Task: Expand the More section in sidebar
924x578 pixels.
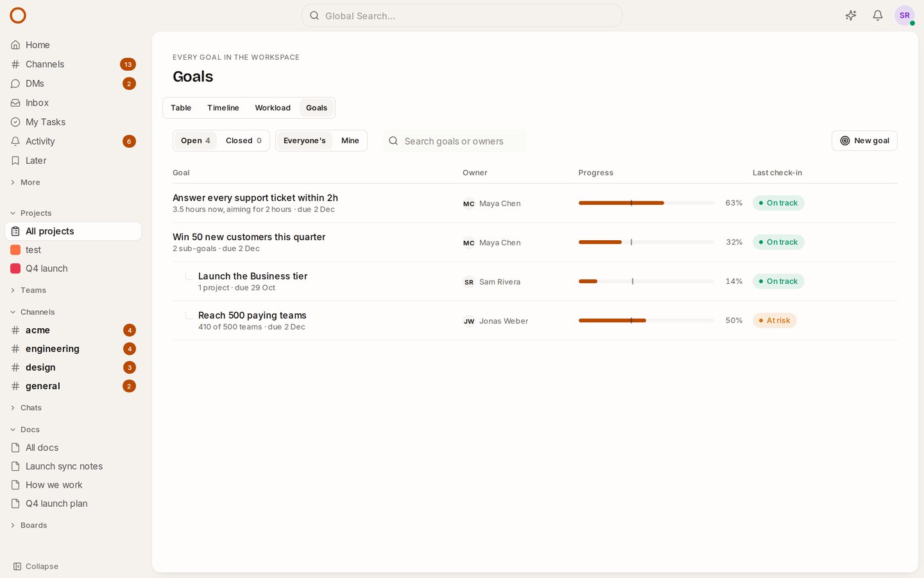Action: pyautogui.click(x=26, y=182)
